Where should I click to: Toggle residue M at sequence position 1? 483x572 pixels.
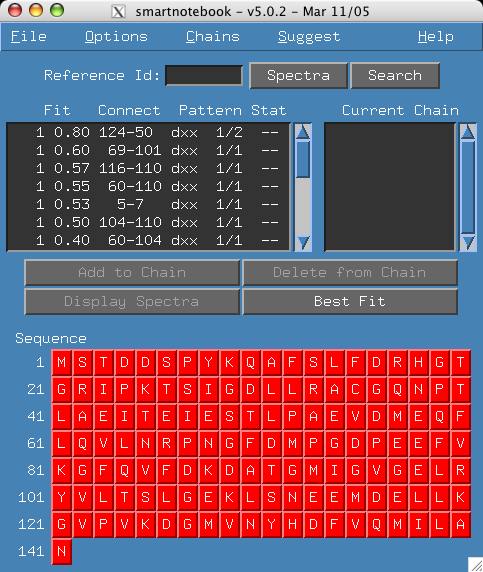tap(61, 362)
